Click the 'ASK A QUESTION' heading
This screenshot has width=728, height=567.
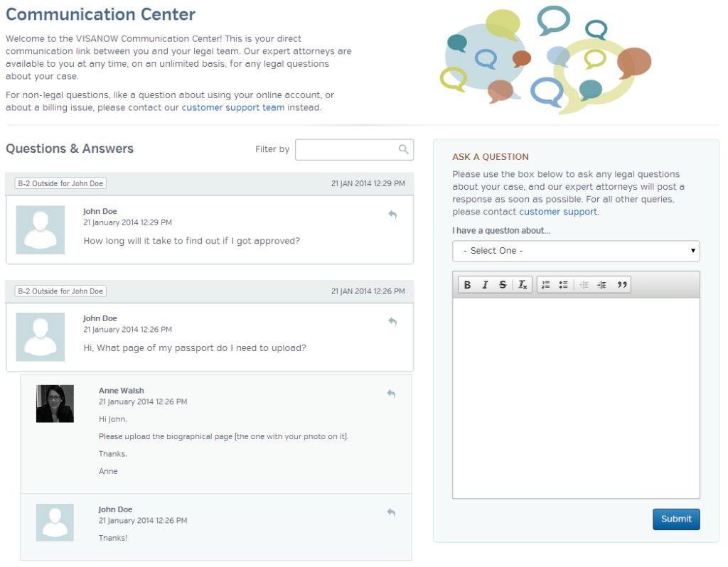[491, 157]
